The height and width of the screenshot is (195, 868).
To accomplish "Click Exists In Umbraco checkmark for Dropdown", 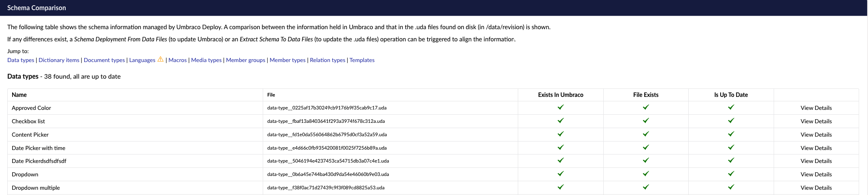I will pyautogui.click(x=561, y=174).
